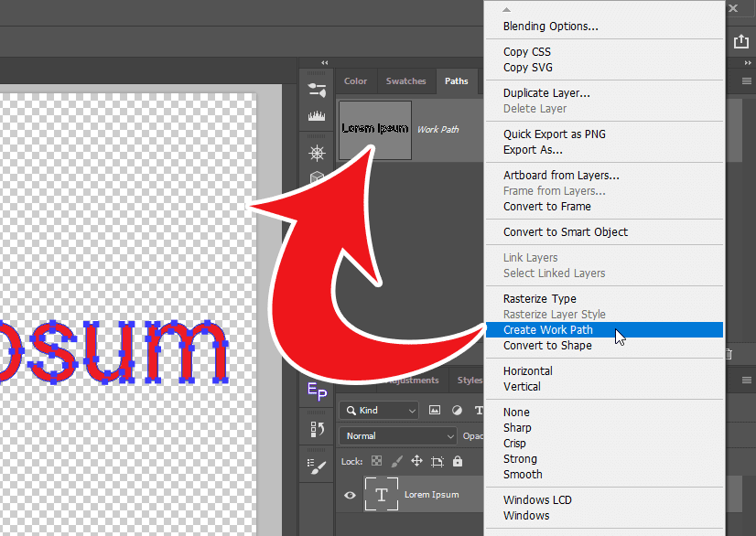Click the Share icon at top right
This screenshot has height=536, width=756.
741,41
